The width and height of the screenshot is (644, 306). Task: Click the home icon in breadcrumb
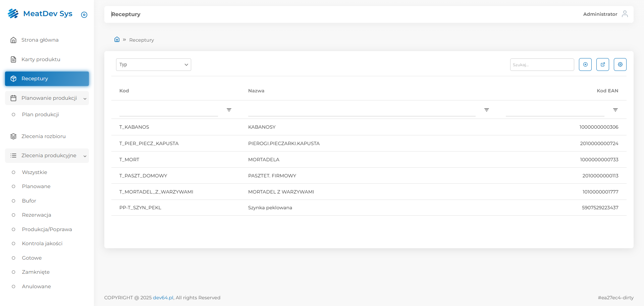(x=117, y=40)
